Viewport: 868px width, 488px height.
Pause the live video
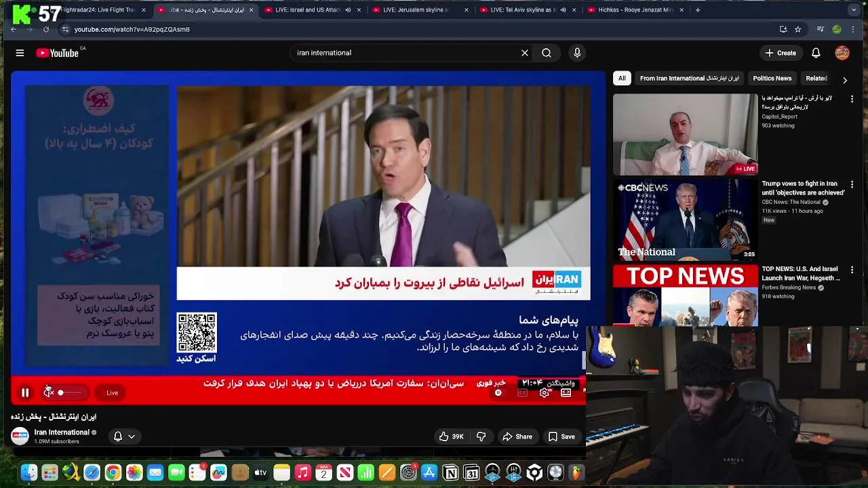[25, 392]
